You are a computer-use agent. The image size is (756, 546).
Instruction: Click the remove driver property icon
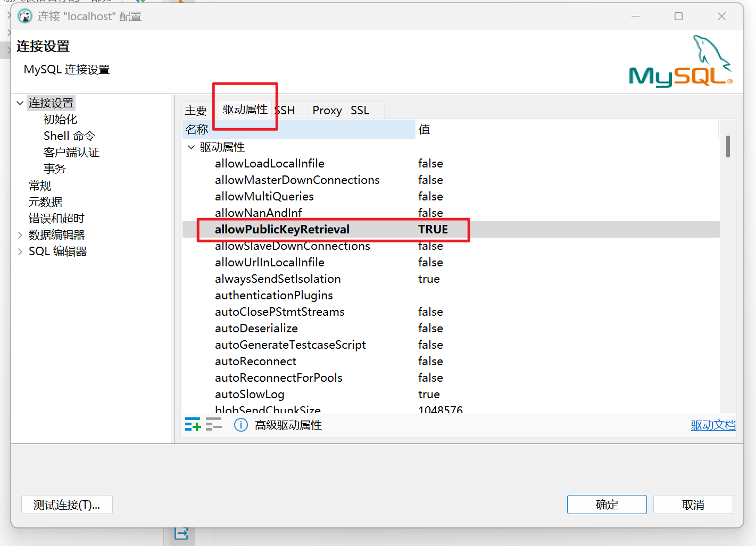(x=213, y=424)
